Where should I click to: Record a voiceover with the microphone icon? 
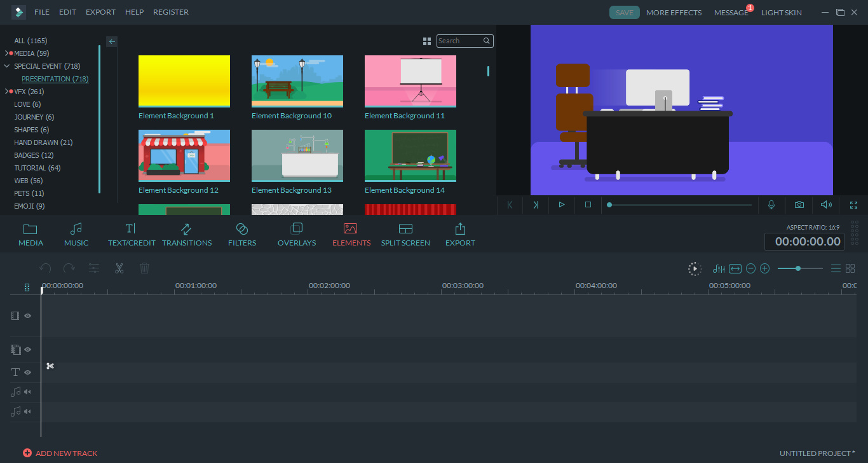click(771, 205)
